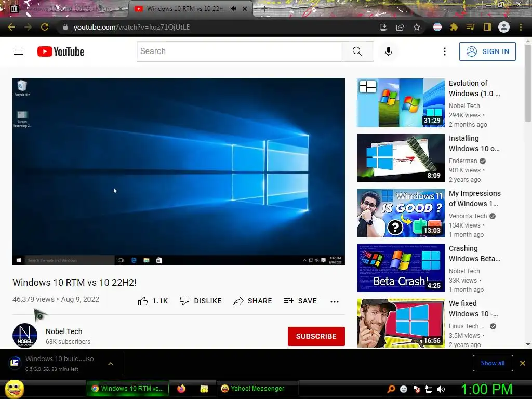Open Chrome's three-dot main menu

click(521, 27)
